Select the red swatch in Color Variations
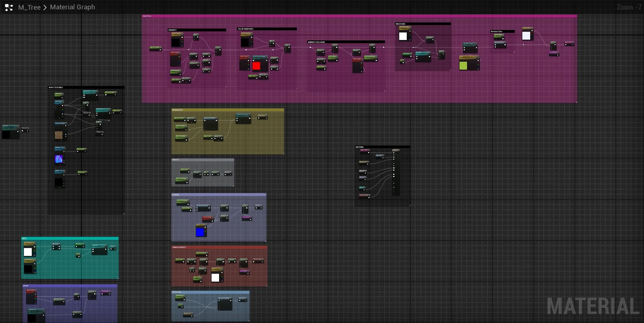 click(256, 66)
